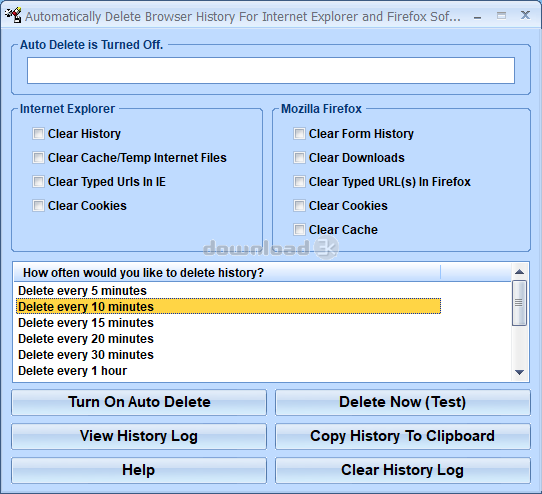Click Turn On Auto Delete button
This screenshot has width=542, height=494.
tap(139, 402)
